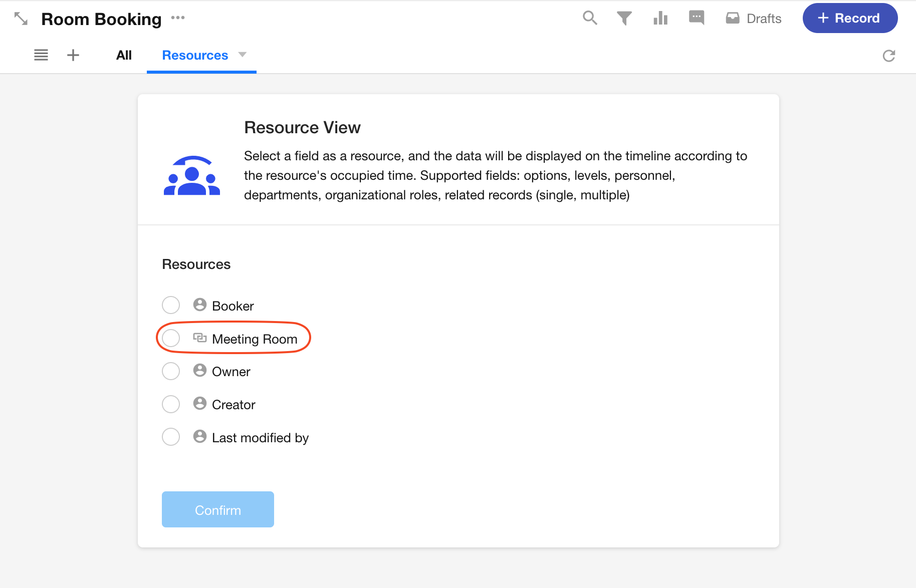This screenshot has height=588, width=916.
Task: Click the refresh icon
Action: (x=888, y=56)
